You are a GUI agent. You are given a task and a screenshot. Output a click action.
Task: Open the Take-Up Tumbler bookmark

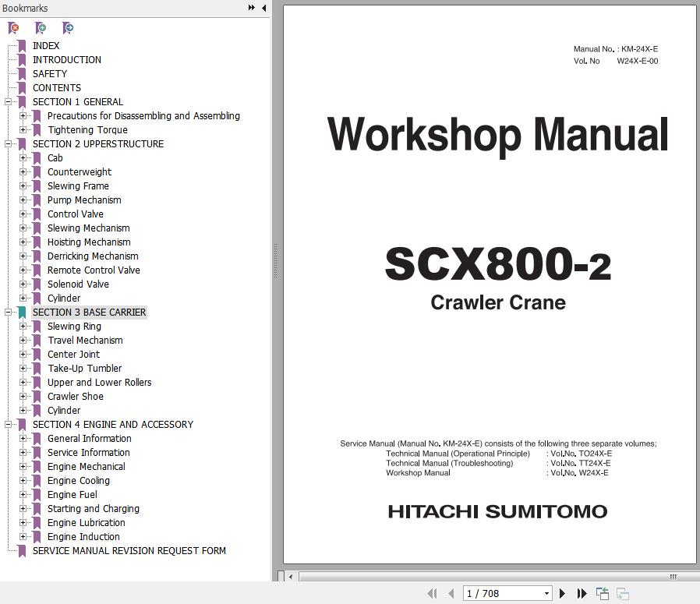tap(85, 369)
